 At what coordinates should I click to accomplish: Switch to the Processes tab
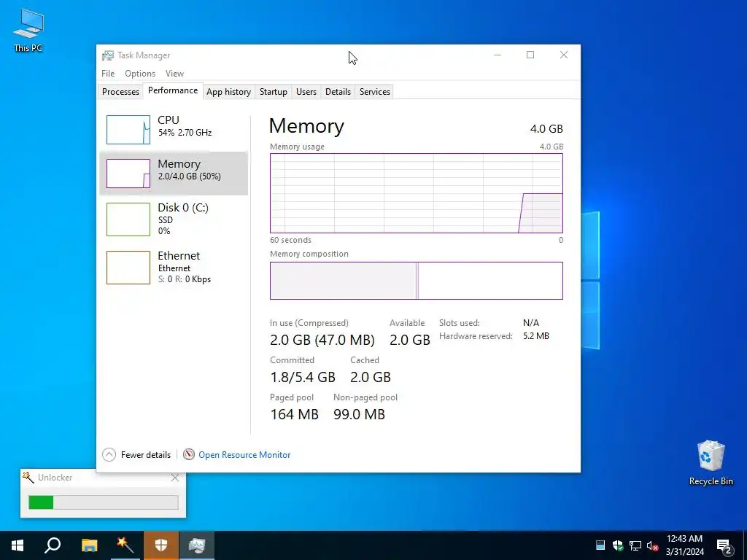(x=120, y=91)
